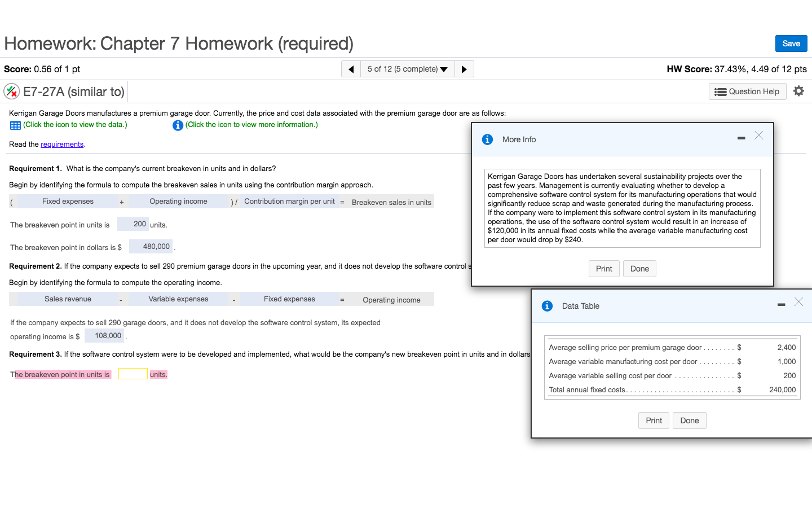The image size is (812, 508).
Task: Click the Data Table dialog info icon
Action: (547, 306)
